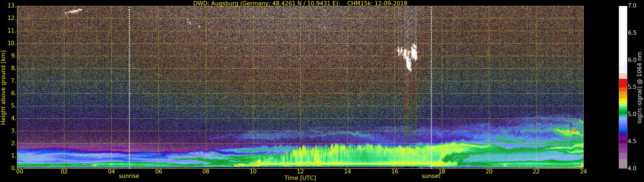Screen dimensions: 644x182
Task: Click height-axis tick '5.'
Action: (14, 106)
